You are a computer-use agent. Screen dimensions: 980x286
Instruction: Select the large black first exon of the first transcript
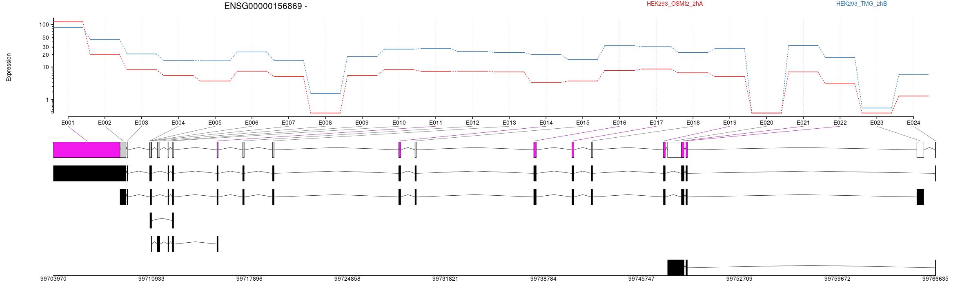click(89, 173)
